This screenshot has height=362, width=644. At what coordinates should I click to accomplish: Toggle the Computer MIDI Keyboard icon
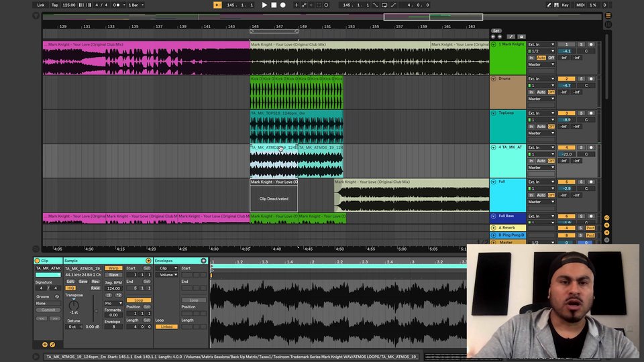point(556,5)
